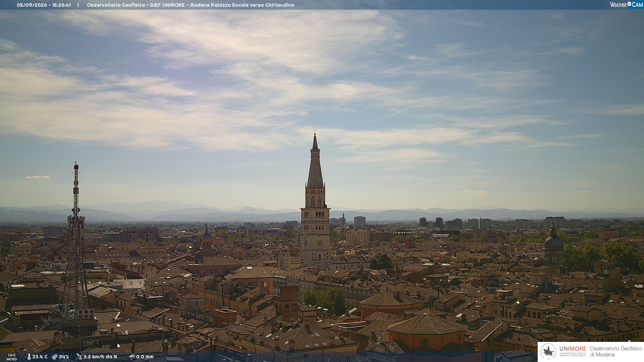The image size is (644, 362).
Task: Click the wind anemometer icon
Action: point(79,356)
